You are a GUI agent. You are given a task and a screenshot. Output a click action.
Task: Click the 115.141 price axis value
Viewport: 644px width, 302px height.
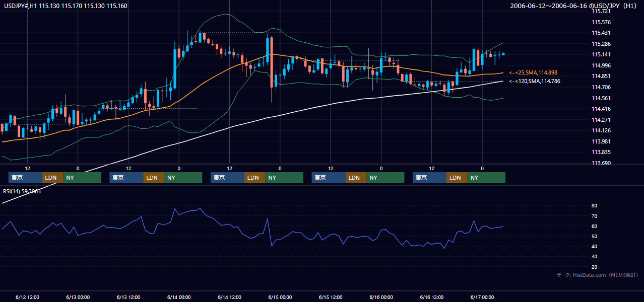[x=601, y=54]
